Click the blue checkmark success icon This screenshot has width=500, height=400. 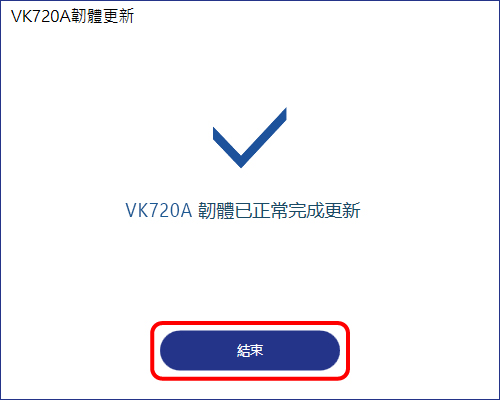click(x=250, y=137)
